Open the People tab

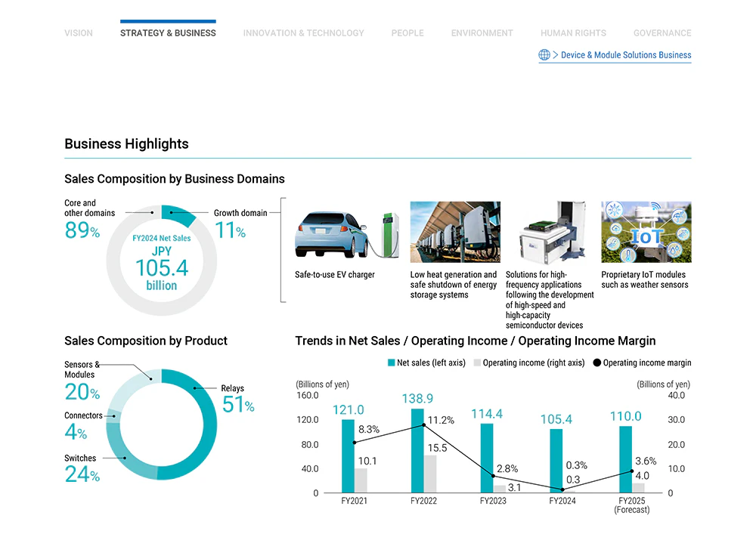(x=407, y=33)
